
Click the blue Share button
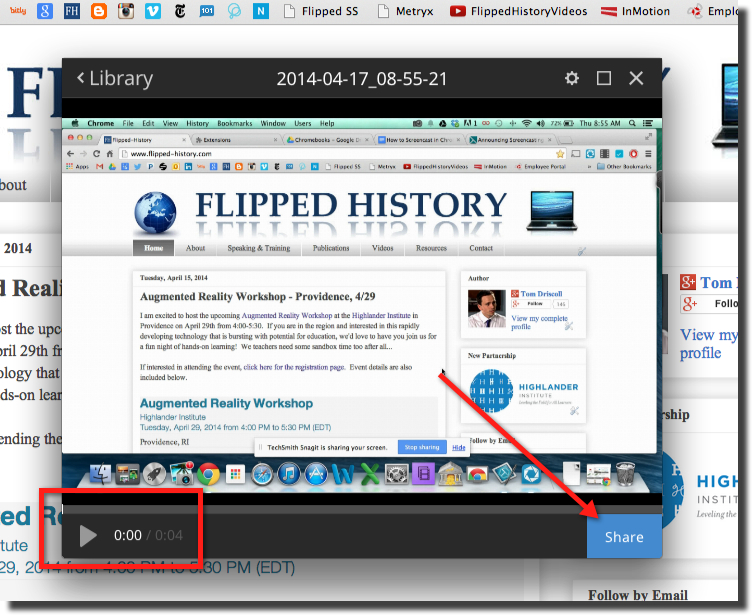pyautogui.click(x=624, y=537)
